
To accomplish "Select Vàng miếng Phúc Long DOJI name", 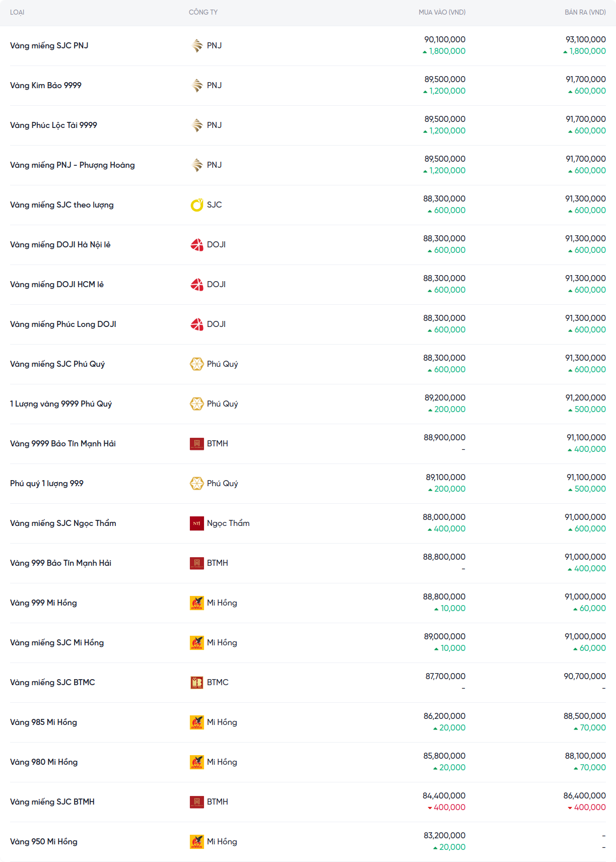I will [x=63, y=324].
